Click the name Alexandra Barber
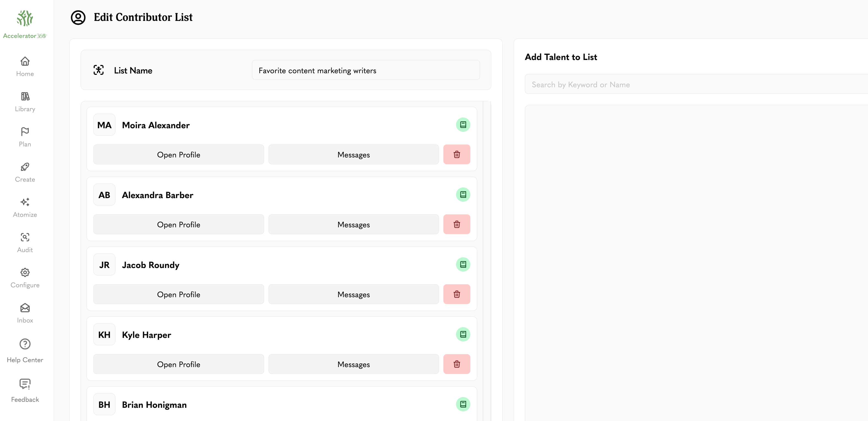The height and width of the screenshot is (421, 868). click(157, 195)
